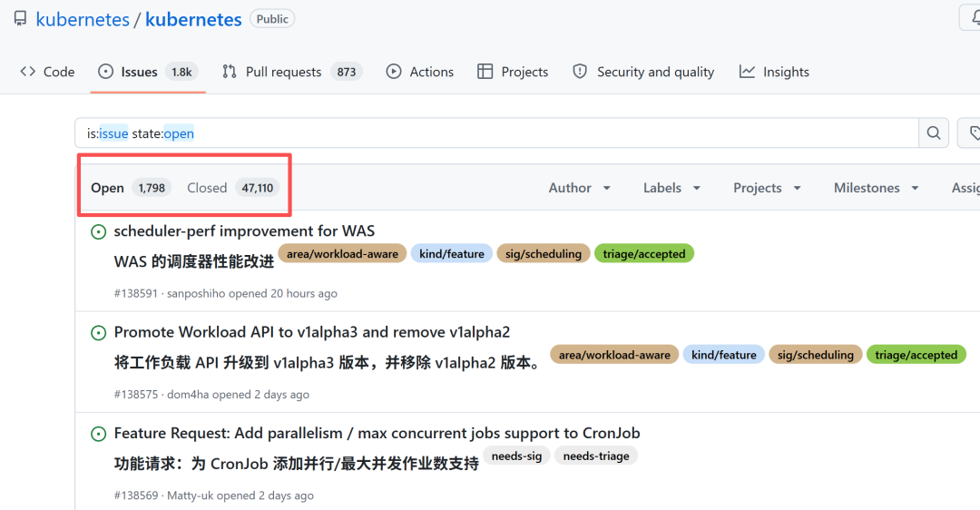This screenshot has height=510, width=980.
Task: Click kind/feature label on Promote Workload issue
Action: click(x=724, y=355)
